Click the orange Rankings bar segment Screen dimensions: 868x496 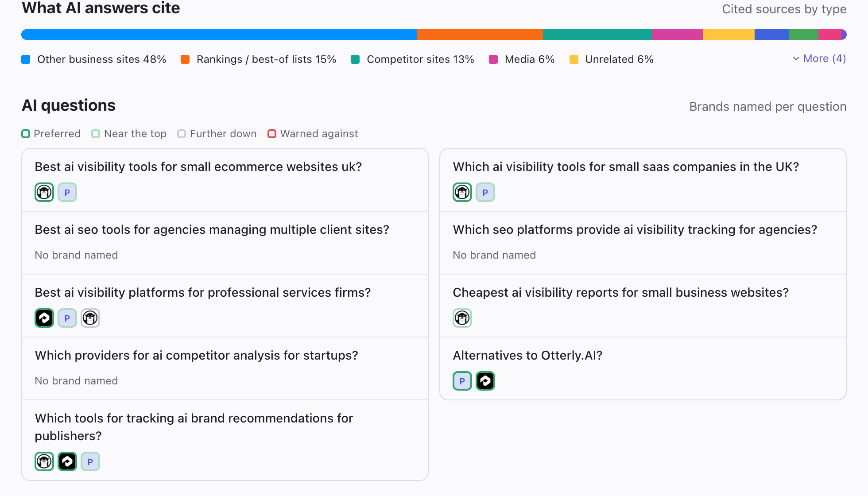(480, 35)
